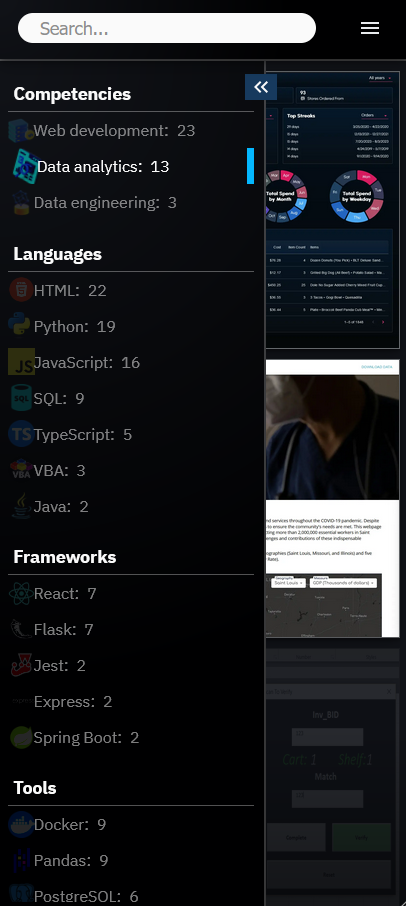Click the Jest logo icon
This screenshot has width=406, height=906.
tap(21, 666)
